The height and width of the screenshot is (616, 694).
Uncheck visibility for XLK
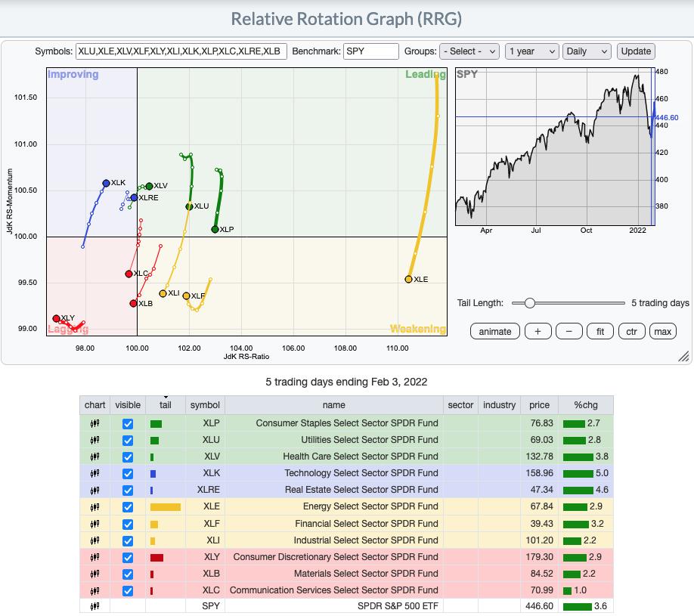point(128,474)
